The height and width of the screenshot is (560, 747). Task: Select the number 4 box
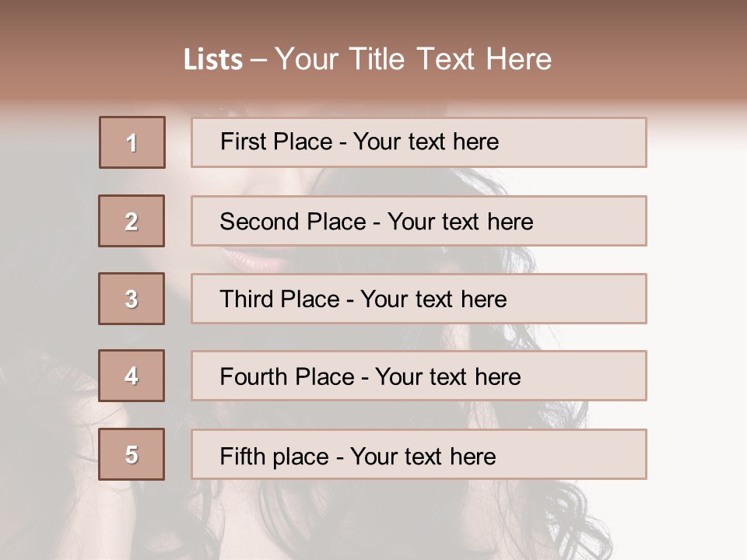132,376
